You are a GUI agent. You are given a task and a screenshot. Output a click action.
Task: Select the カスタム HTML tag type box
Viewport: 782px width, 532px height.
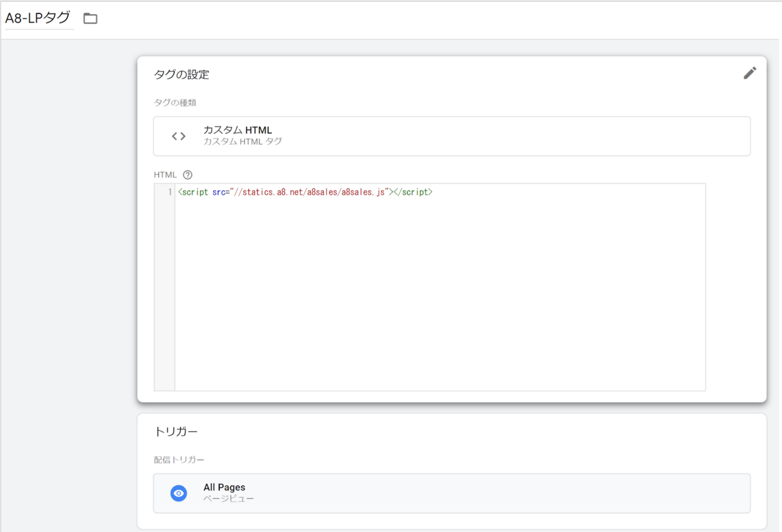[452, 136]
